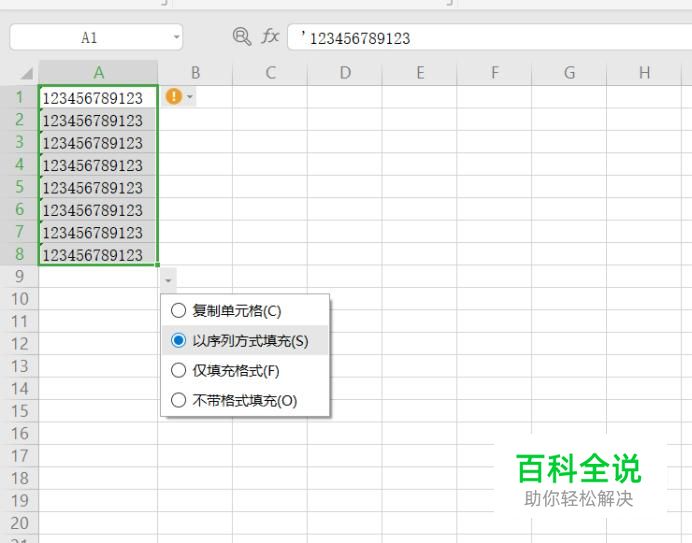Select column B header
This screenshot has height=543, width=692.
tap(196, 72)
